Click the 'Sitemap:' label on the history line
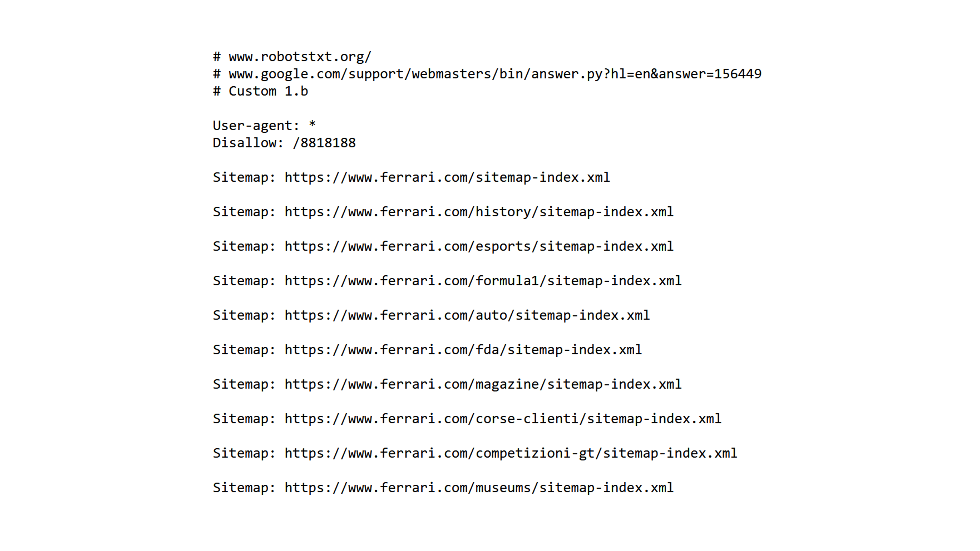 [x=244, y=212]
